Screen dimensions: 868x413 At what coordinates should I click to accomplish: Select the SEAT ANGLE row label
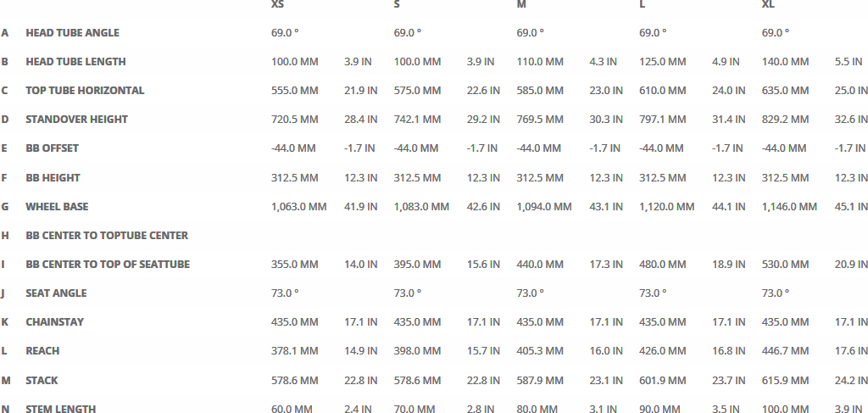56,293
